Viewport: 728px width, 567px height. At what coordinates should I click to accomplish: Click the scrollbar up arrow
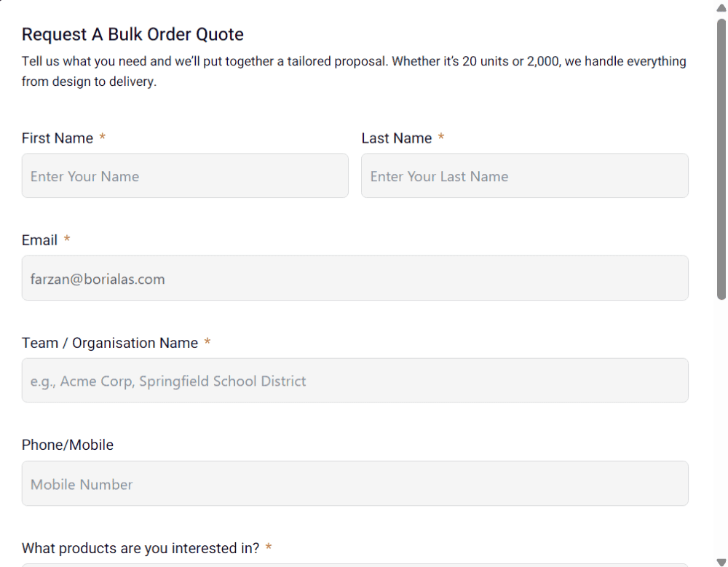tap(721, 7)
